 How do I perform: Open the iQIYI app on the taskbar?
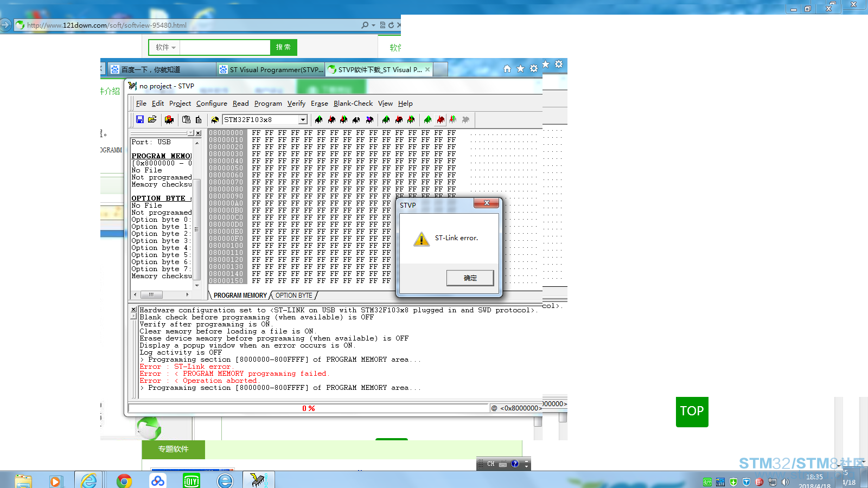tap(192, 480)
